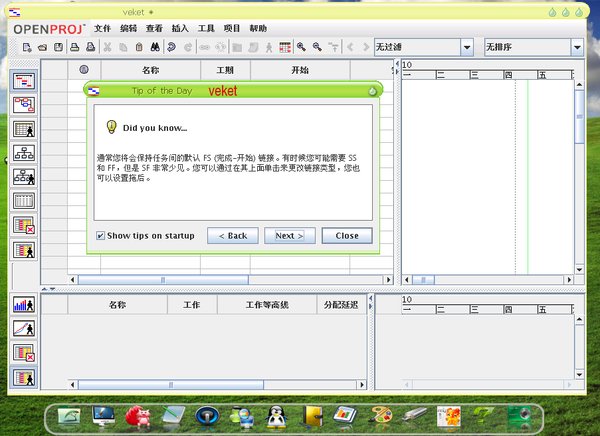Click the 工作等高线 column header
This screenshot has width=600, height=436.
267,305
